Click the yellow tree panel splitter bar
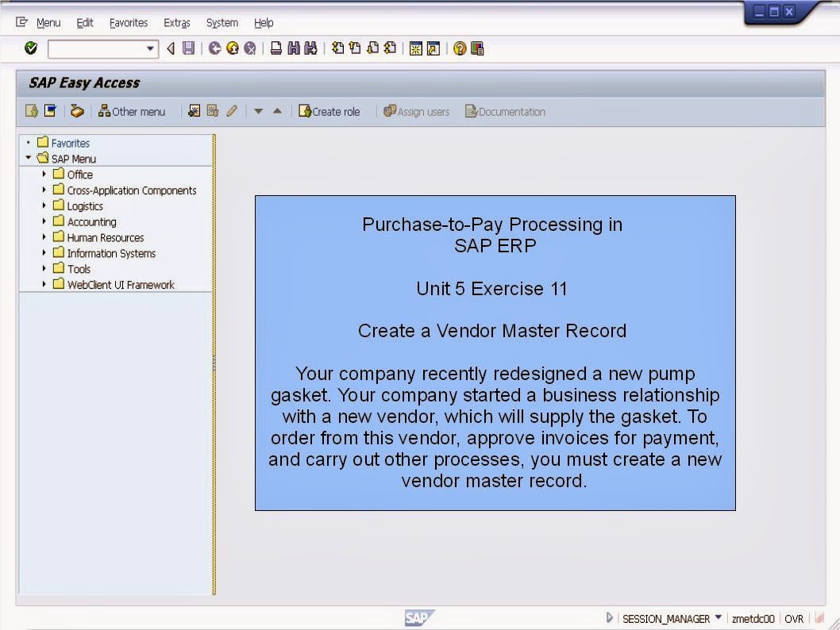The width and height of the screenshot is (840, 630). click(x=214, y=364)
